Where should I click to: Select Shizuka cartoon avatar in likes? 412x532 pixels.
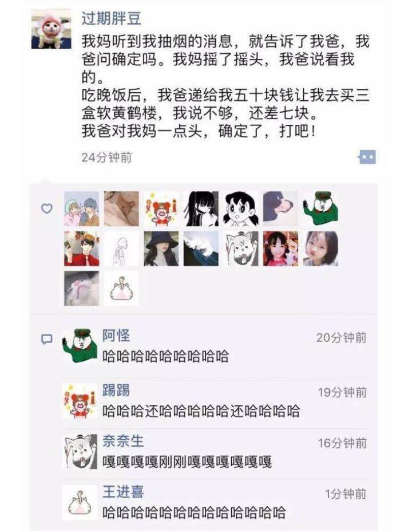point(241,208)
